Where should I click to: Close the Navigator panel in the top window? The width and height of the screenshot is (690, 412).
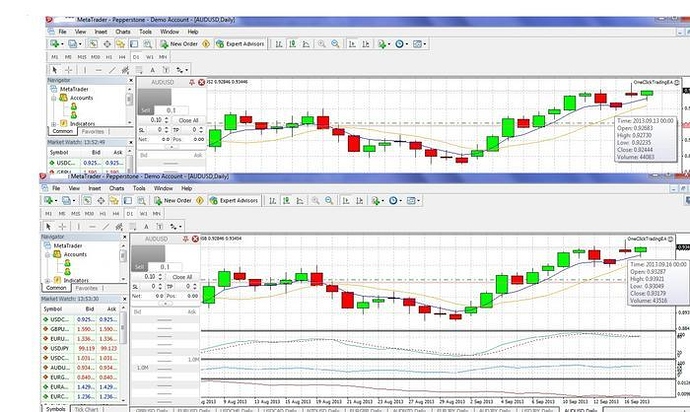pos(131,81)
